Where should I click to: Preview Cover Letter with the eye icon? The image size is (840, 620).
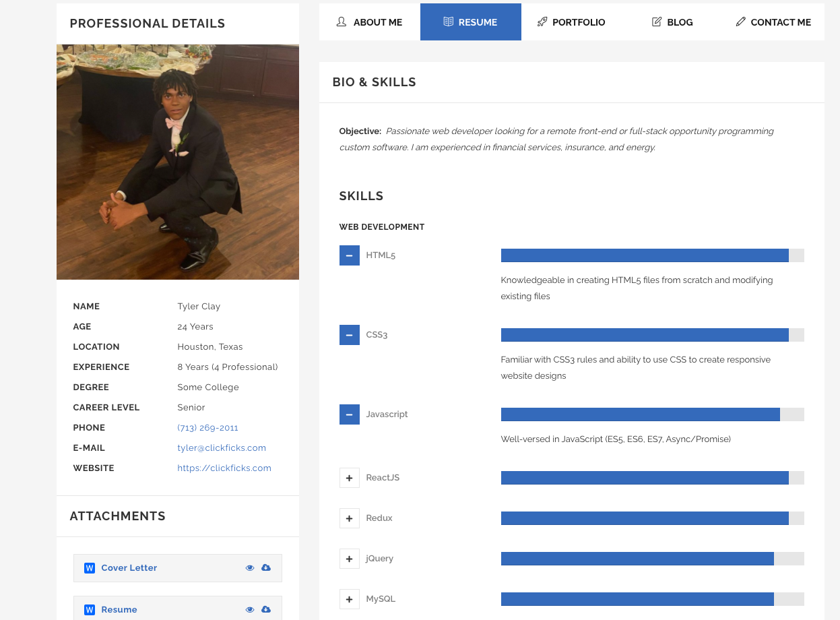250,567
